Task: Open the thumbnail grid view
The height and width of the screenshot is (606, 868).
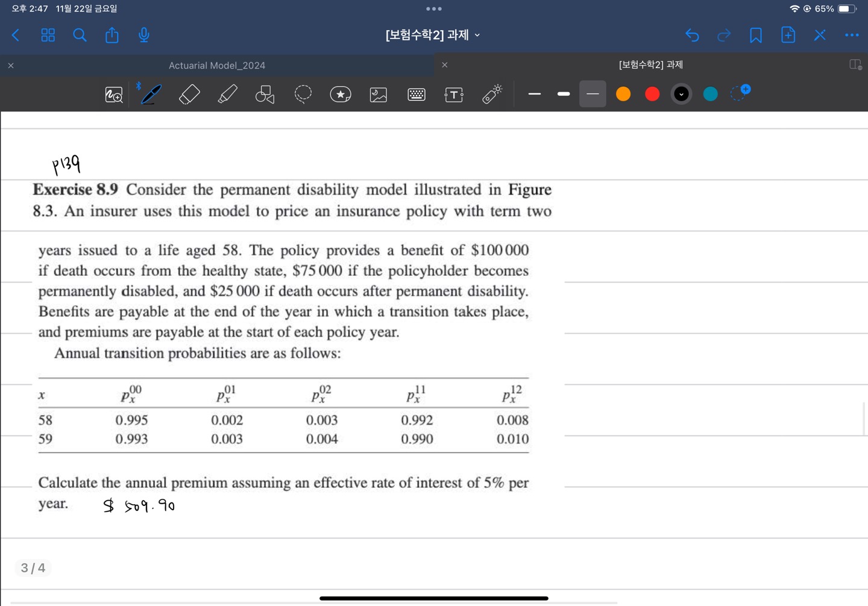Action: click(48, 35)
